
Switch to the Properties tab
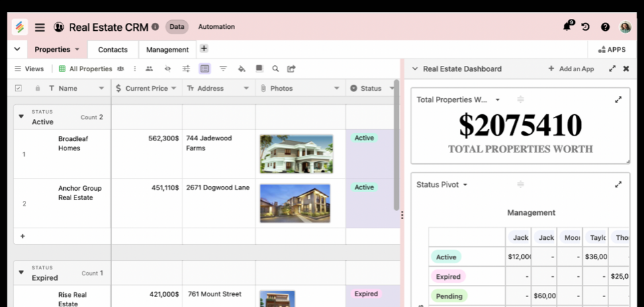tap(52, 49)
